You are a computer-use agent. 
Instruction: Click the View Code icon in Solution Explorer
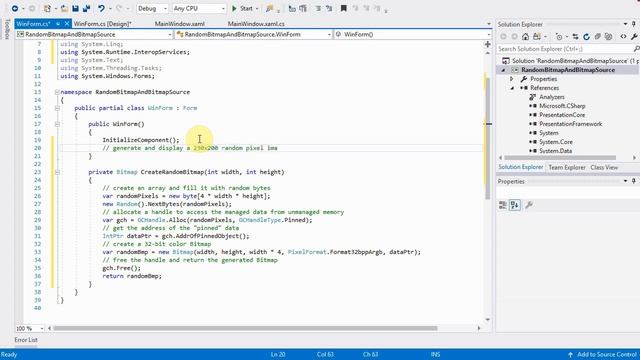pos(623,37)
